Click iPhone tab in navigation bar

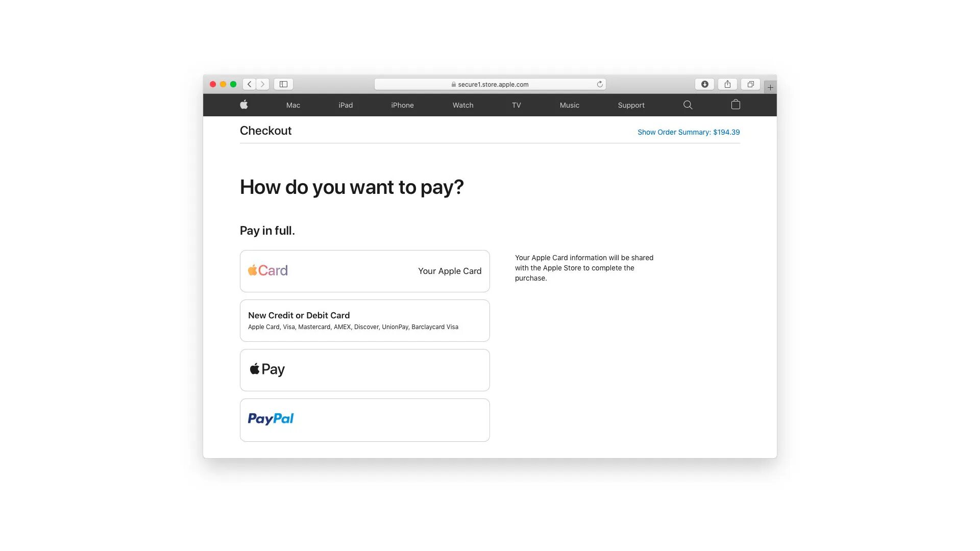click(x=403, y=105)
